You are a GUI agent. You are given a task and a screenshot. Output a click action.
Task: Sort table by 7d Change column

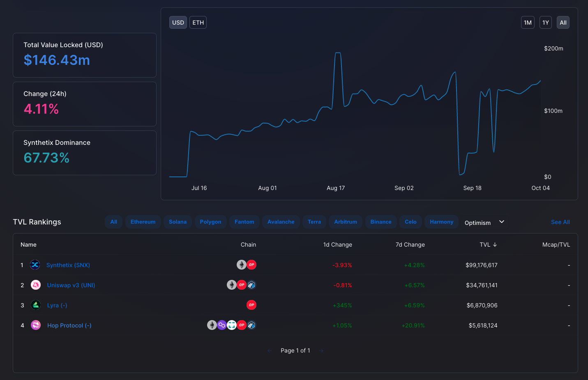(410, 245)
